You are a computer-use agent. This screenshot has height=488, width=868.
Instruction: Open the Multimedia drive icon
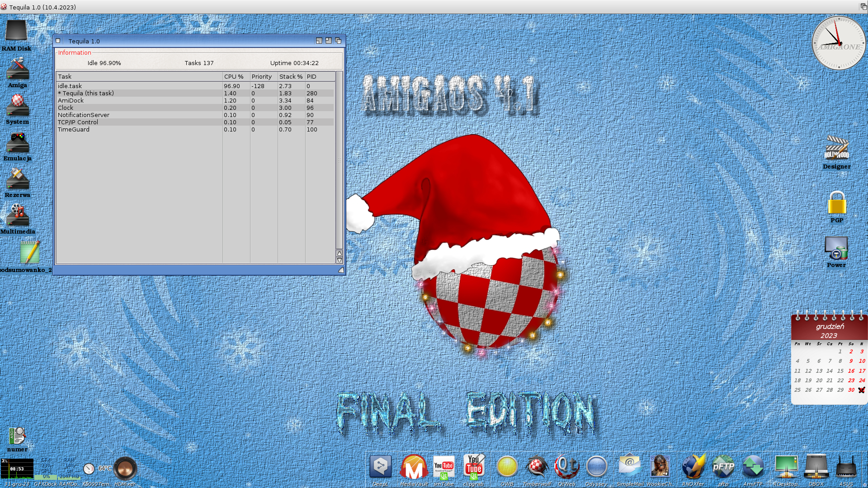tap(17, 220)
